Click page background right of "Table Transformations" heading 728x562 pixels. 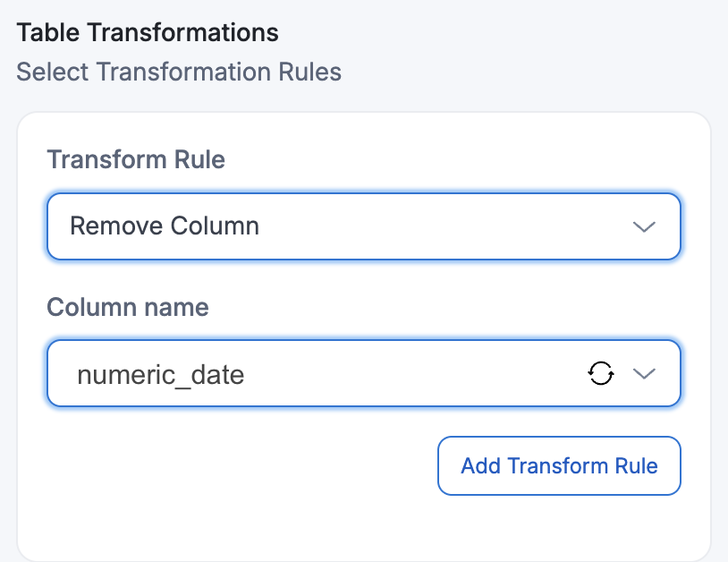[501, 33]
